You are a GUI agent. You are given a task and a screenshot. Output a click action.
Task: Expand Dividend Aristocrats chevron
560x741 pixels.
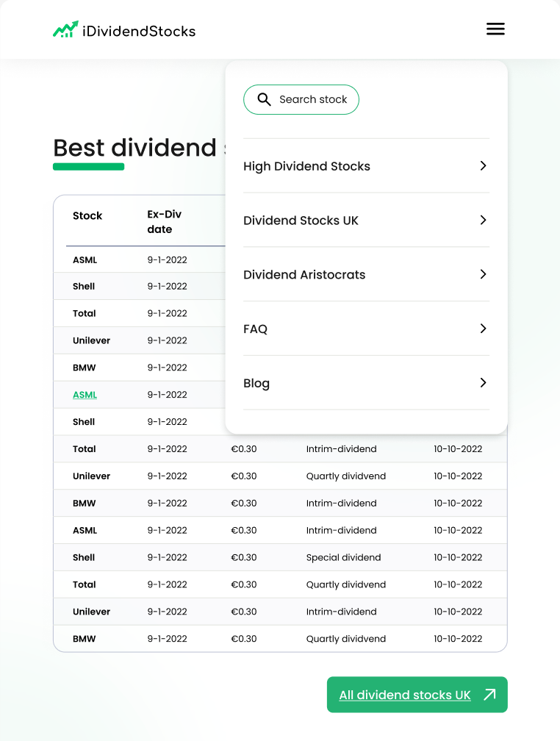tap(483, 274)
